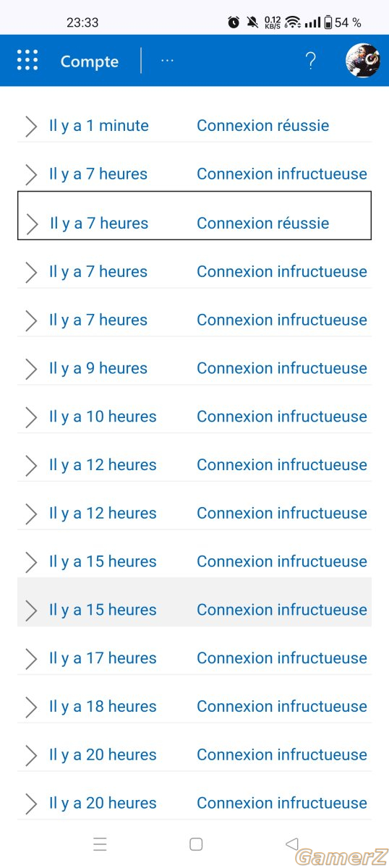389x868 pixels.
Task: Select the 'Il y a 18 heures' label
Action: click(103, 706)
